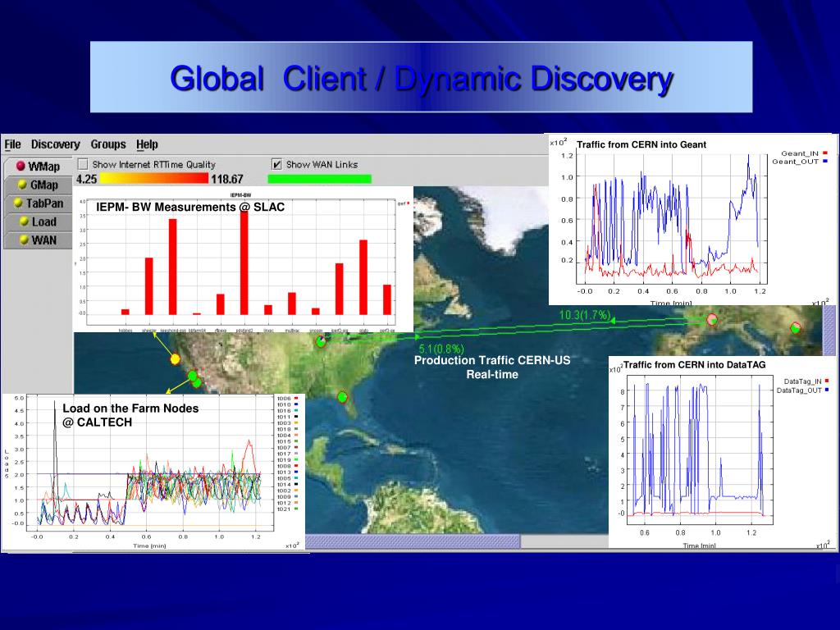Switch to the GMap tab
840x630 pixels.
click(x=38, y=185)
